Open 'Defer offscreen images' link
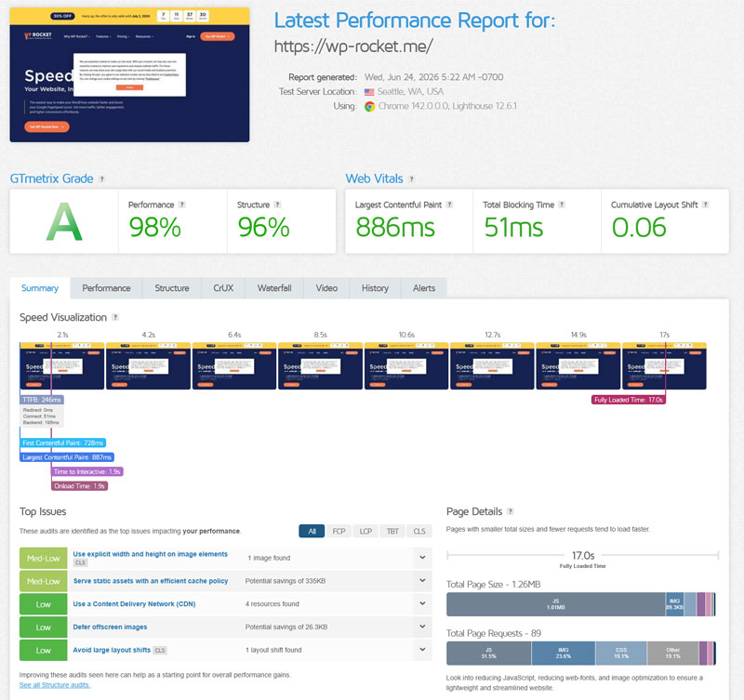744x700 pixels. (110, 627)
